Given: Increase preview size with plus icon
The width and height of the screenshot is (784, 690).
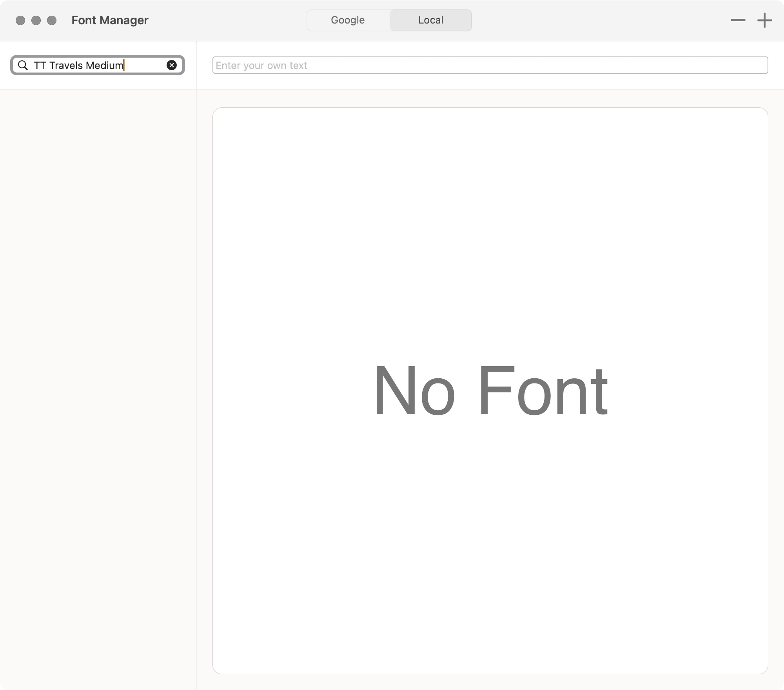Looking at the screenshot, I should click(x=764, y=20).
